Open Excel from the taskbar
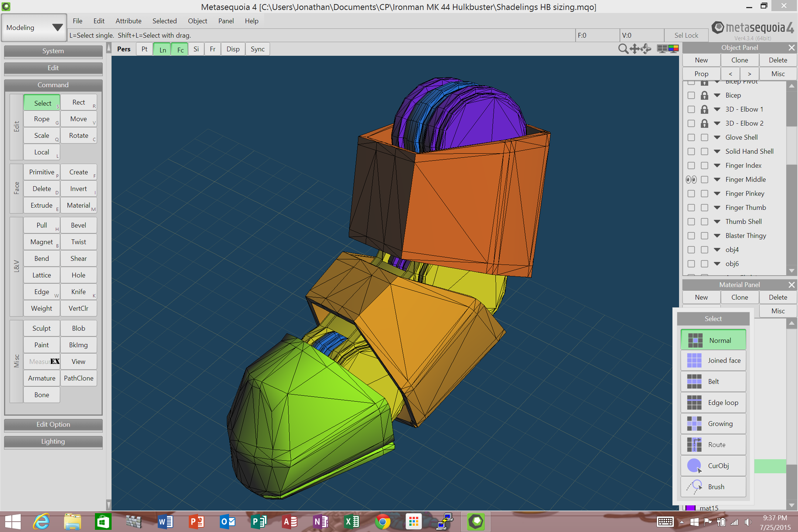The width and height of the screenshot is (798, 532). [352, 522]
